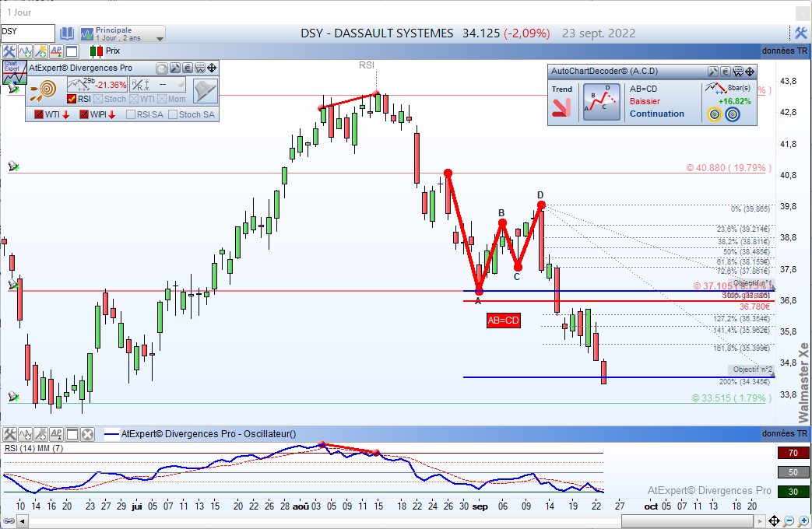
Task: Click the horizontal time scrollbar thumb
Action: click(687, 521)
